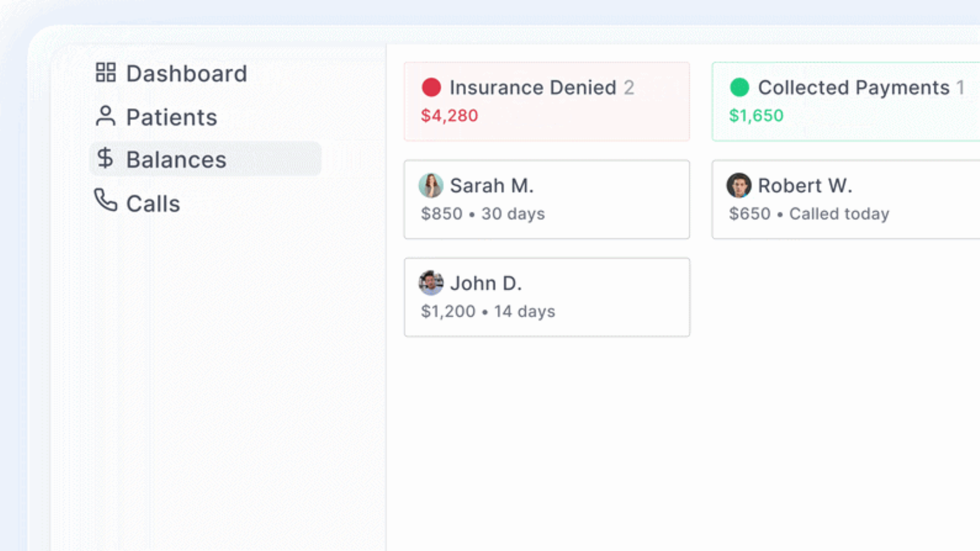
Task: Click the Insurance Denied count 2
Action: coord(629,87)
